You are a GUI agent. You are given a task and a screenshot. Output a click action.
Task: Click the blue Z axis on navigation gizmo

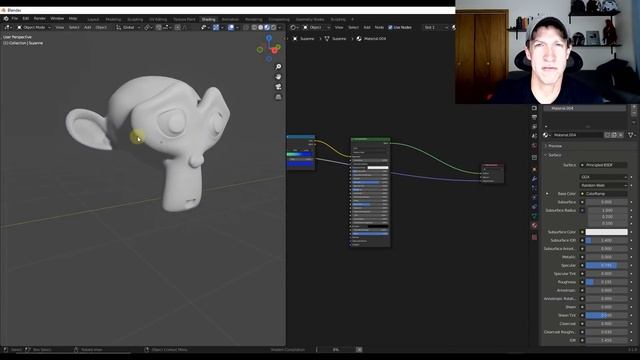269,38
